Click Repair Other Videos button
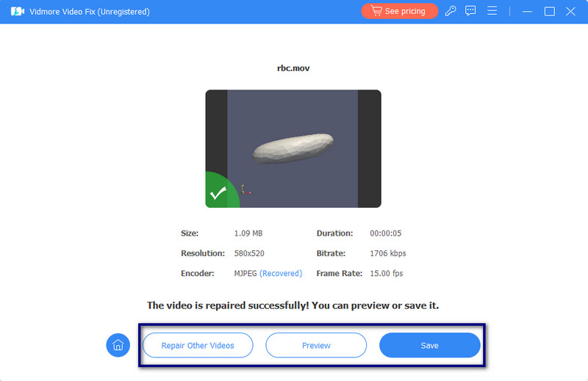Image resolution: width=588 pixels, height=381 pixels. 198,345
